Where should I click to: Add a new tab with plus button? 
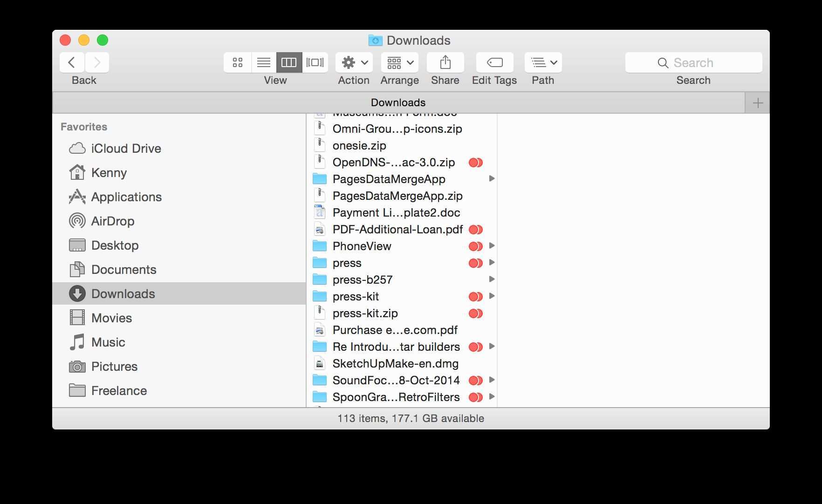[758, 103]
